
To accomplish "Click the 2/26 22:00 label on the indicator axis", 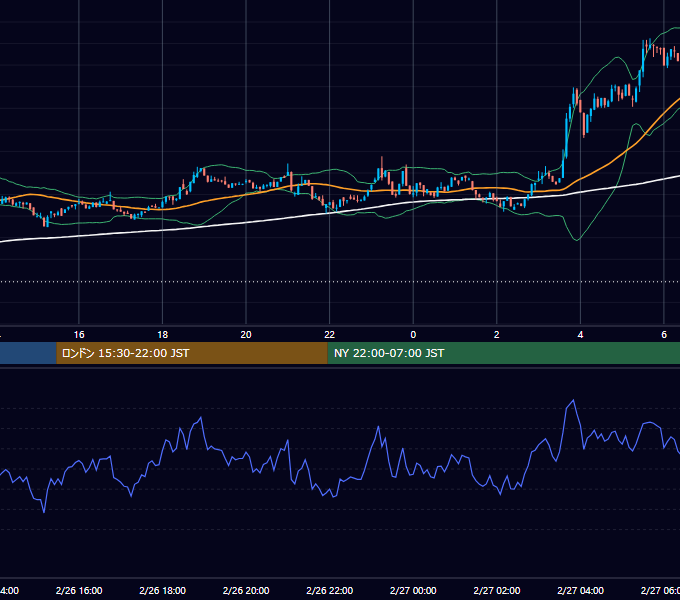I will click(x=330, y=590).
